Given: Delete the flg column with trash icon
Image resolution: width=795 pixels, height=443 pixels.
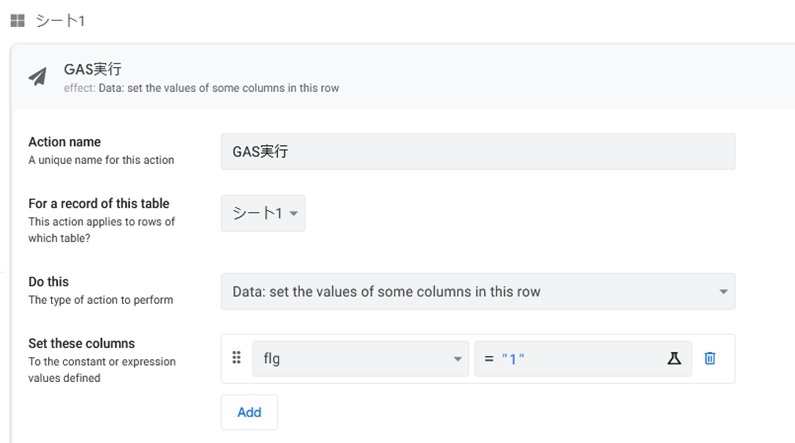Looking at the screenshot, I should click(x=710, y=358).
